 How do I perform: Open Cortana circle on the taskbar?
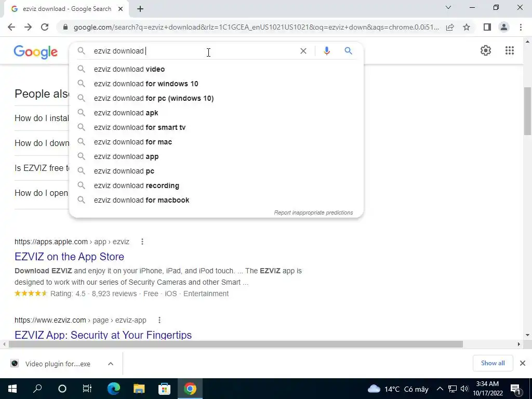[62, 389]
